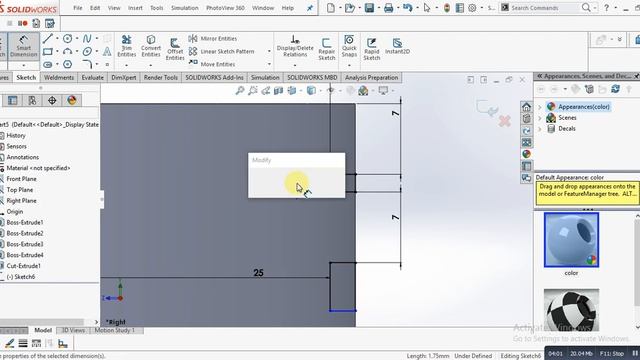
Task: Select (-) Sketch6 in feature tree
Action: coord(21,277)
